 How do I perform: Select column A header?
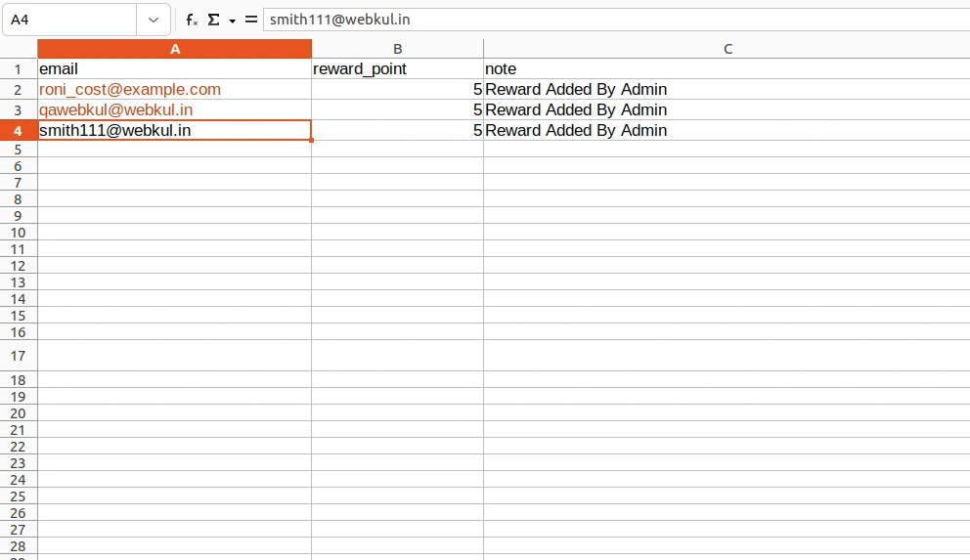coord(175,49)
